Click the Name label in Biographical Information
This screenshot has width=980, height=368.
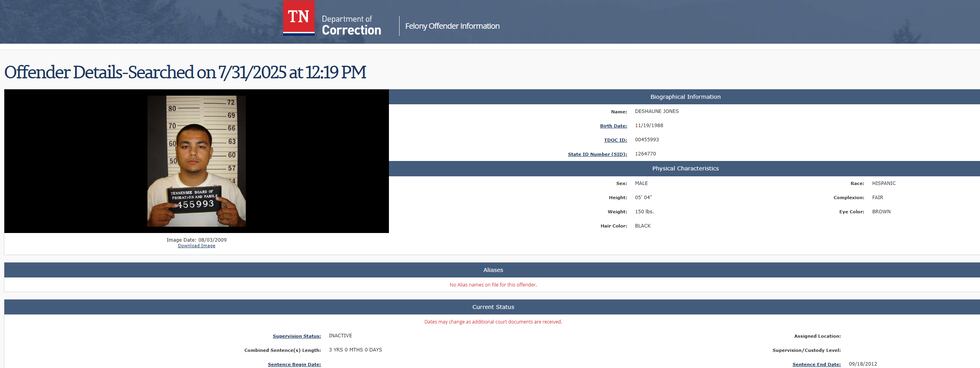pyautogui.click(x=619, y=112)
